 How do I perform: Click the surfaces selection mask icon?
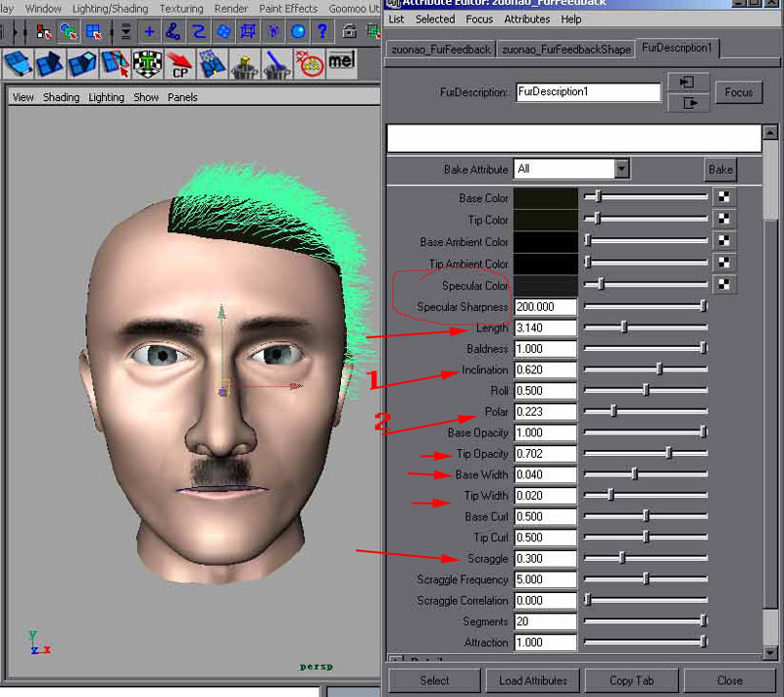click(223, 32)
